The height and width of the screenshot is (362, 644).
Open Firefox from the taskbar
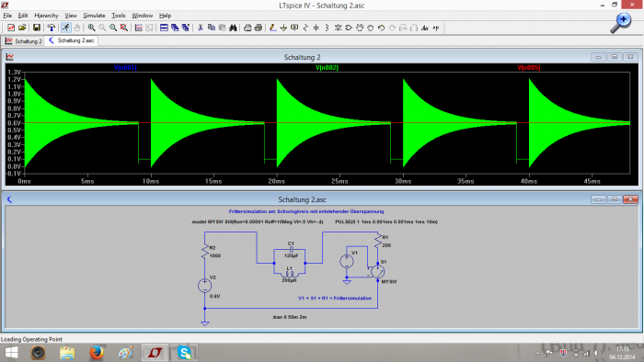pyautogui.click(x=97, y=353)
